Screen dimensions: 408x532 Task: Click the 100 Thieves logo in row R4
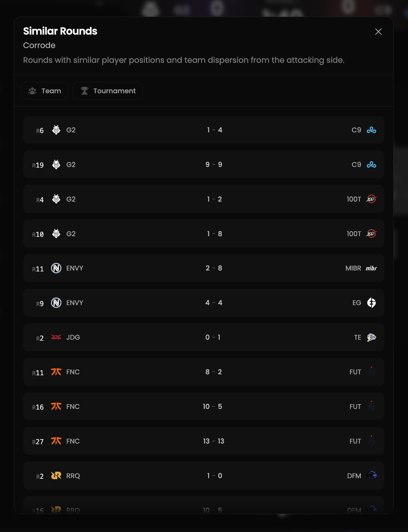pyautogui.click(x=371, y=199)
